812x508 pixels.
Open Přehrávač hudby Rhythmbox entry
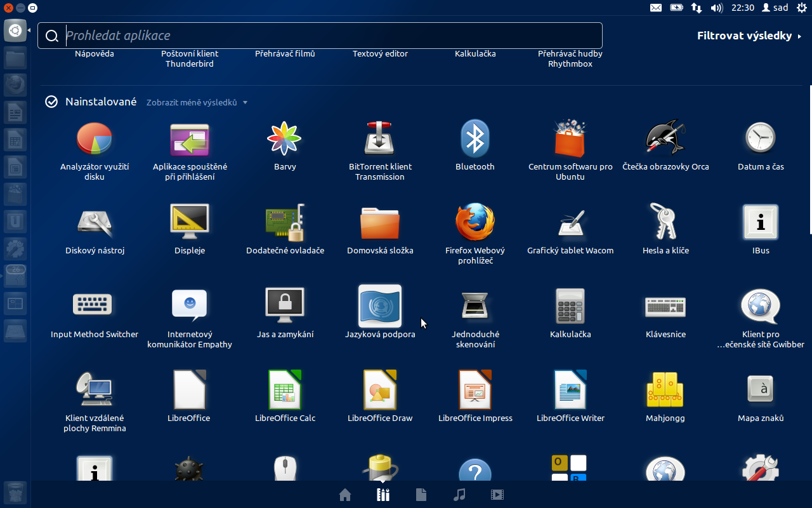click(x=570, y=58)
